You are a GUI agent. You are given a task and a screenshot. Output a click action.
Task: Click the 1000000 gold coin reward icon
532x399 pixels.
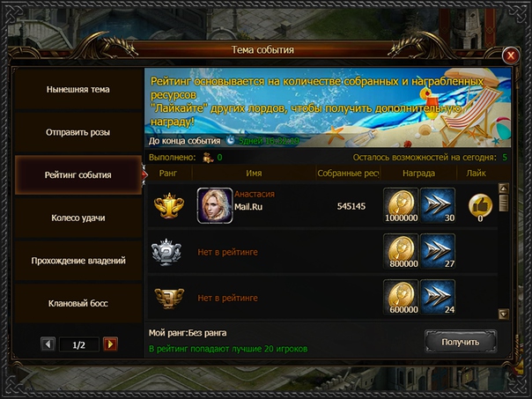401,205
